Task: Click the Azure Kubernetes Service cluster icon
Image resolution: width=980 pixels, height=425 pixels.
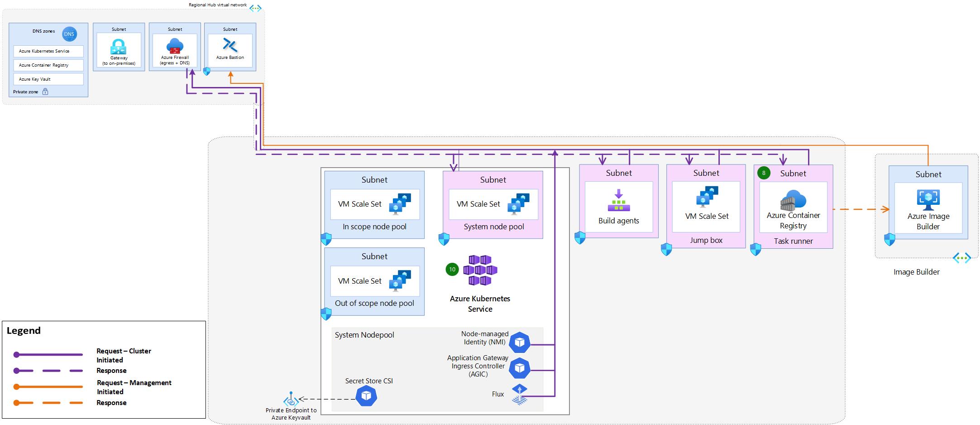Action: point(480,270)
